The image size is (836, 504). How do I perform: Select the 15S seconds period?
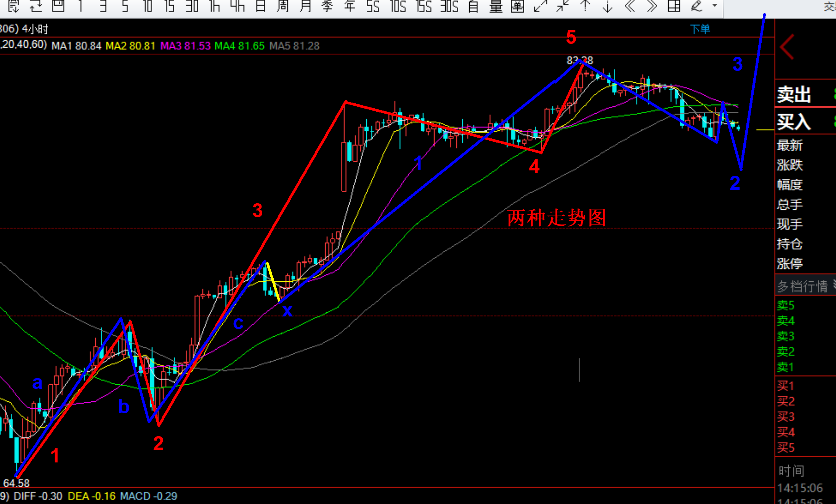pos(424,6)
